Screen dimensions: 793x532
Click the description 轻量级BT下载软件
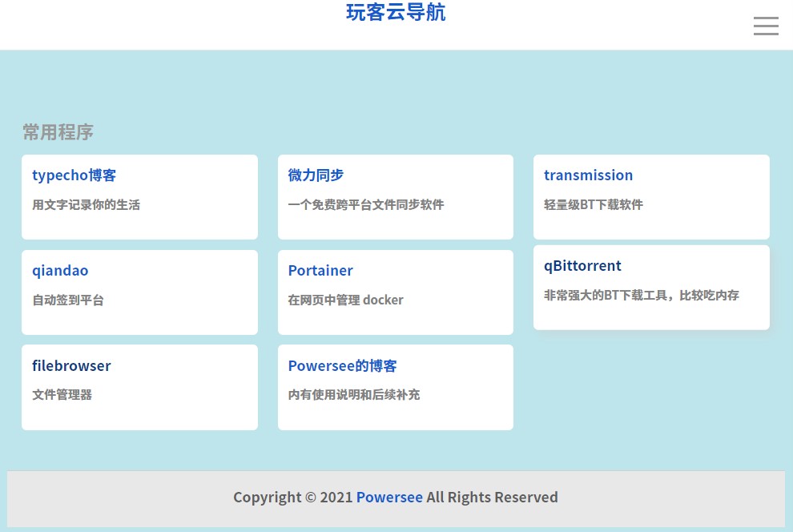tap(594, 205)
